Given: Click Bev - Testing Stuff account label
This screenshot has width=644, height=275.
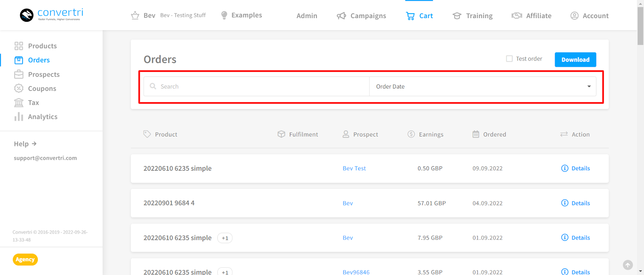Looking at the screenshot, I should click(183, 15).
